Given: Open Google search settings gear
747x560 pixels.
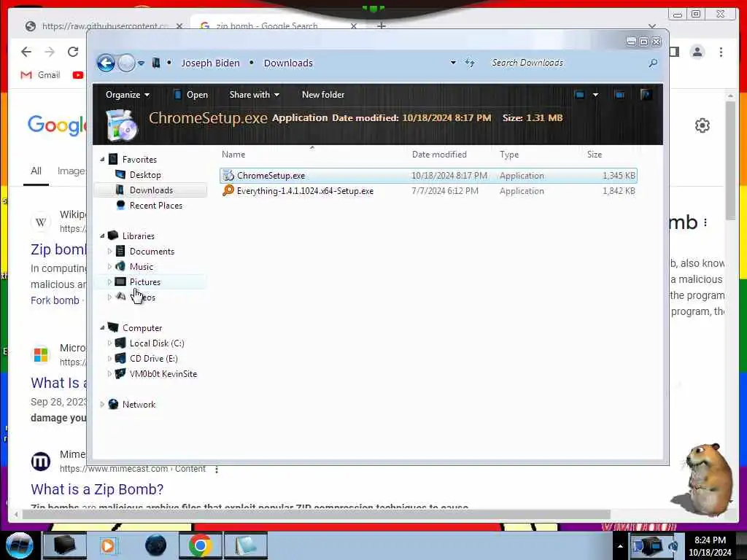Looking at the screenshot, I should coord(703,125).
